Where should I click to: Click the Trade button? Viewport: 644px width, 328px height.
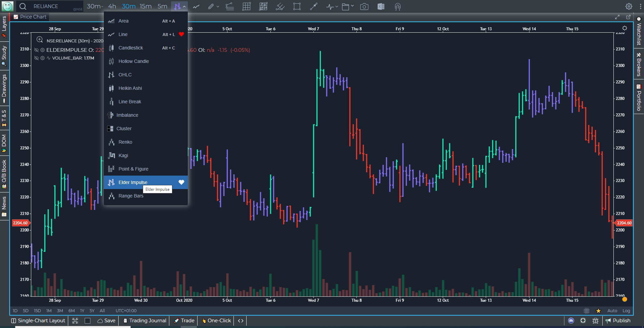(184, 321)
